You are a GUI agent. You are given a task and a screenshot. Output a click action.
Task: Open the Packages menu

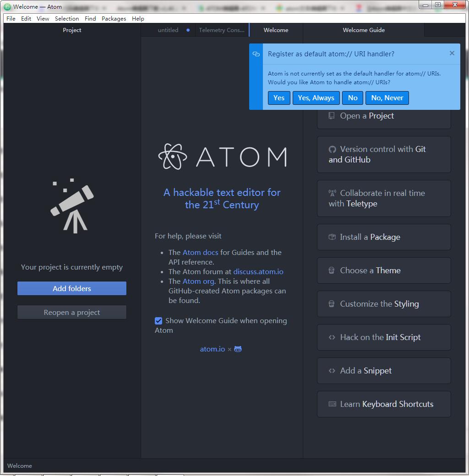click(114, 19)
